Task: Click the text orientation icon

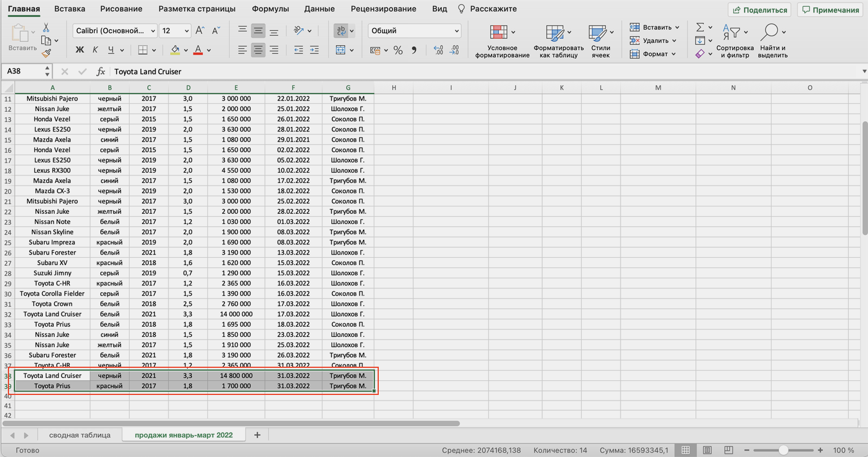Action: tap(299, 30)
